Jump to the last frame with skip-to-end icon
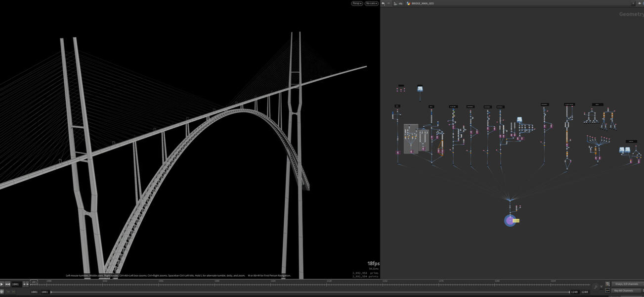 point(8,284)
